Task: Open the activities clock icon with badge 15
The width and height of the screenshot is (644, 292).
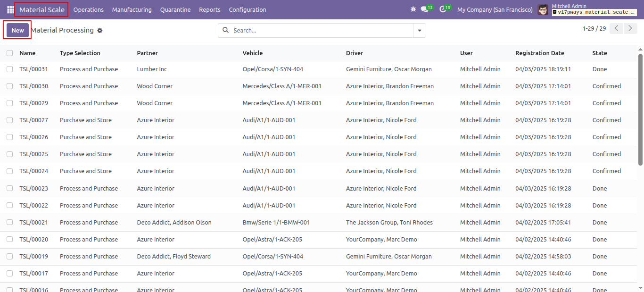Action: (x=444, y=9)
